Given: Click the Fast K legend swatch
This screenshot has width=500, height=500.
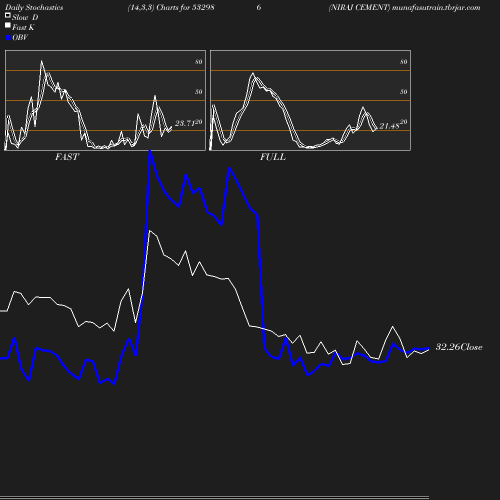Looking at the screenshot, I should pos(8,25).
